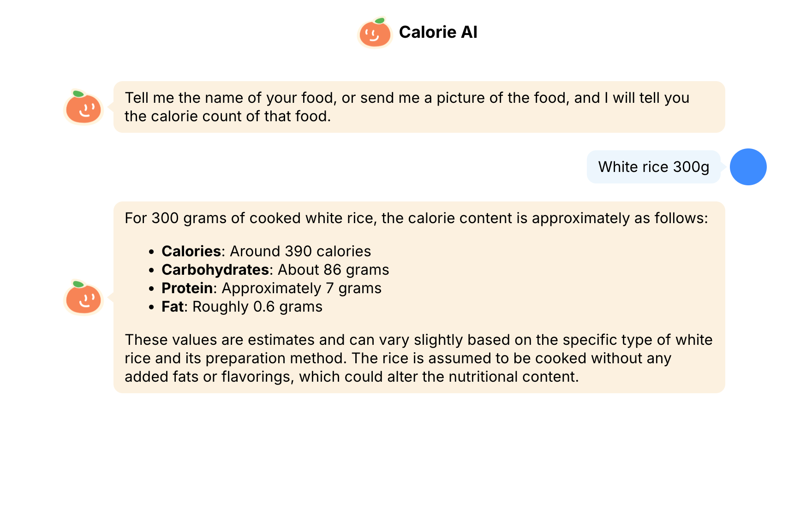Click the bold "Fat" label

coord(173,307)
